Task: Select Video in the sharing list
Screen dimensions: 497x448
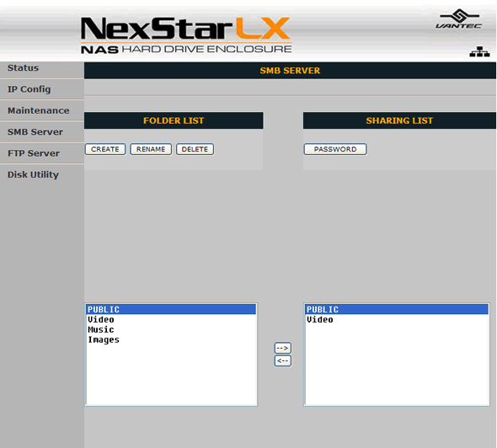Action: click(397, 319)
